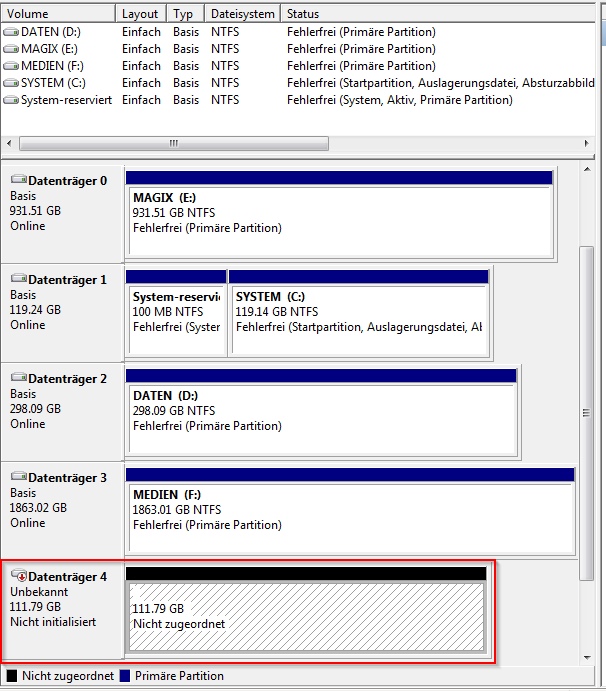
Task: Click the Datenträger 3 disk label
Action: [67, 478]
